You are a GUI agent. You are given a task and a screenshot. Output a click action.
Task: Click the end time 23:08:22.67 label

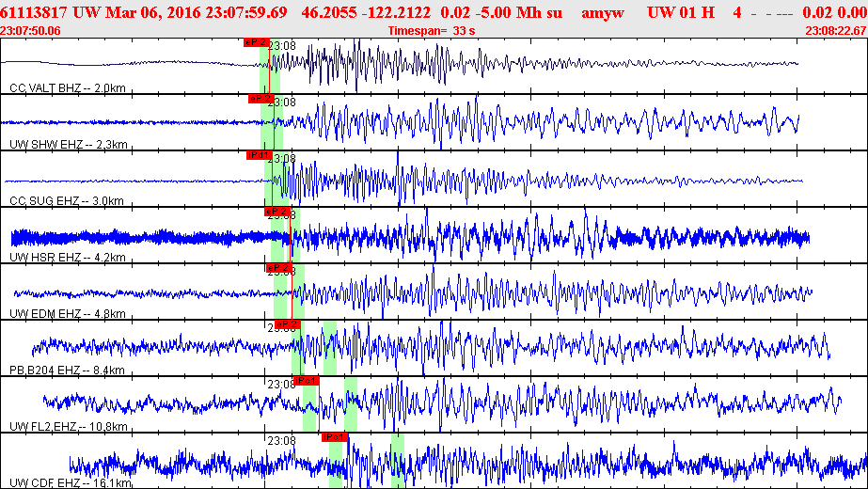(x=835, y=30)
